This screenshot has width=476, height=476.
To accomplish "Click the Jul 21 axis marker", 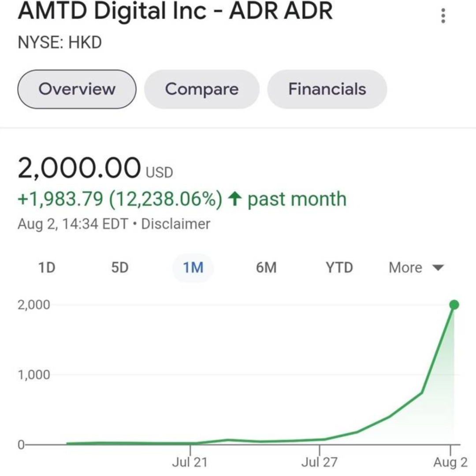I will 190,462.
